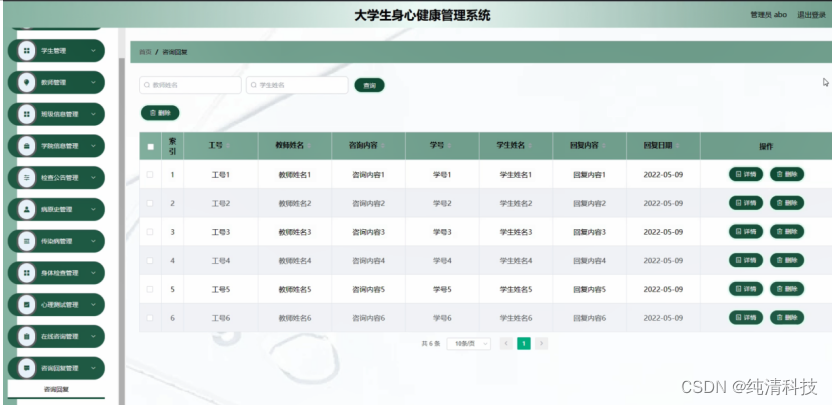Screen dimensions: 833x405
Task: Click the 教师管理 location-pin icon
Action: pos(27,82)
